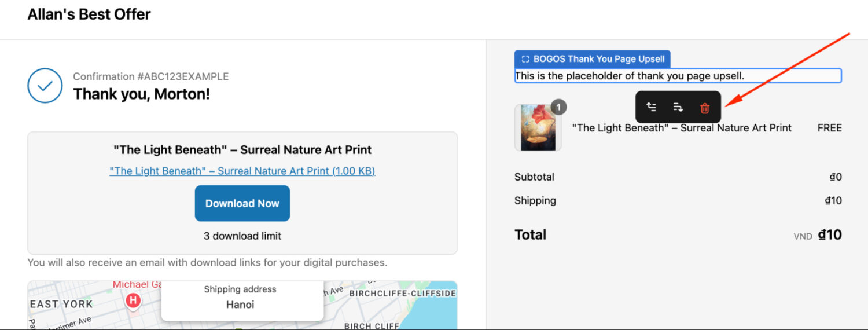Click the FREE price label

tap(829, 128)
